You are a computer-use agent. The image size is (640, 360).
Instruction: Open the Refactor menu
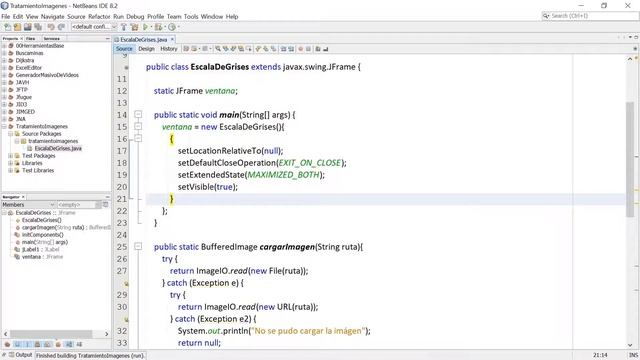[x=99, y=16]
